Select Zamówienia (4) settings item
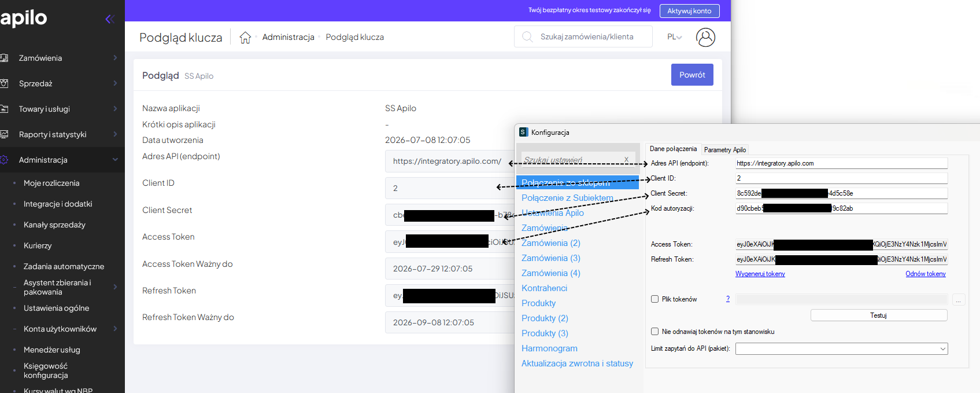The width and height of the screenshot is (980, 393). click(550, 273)
